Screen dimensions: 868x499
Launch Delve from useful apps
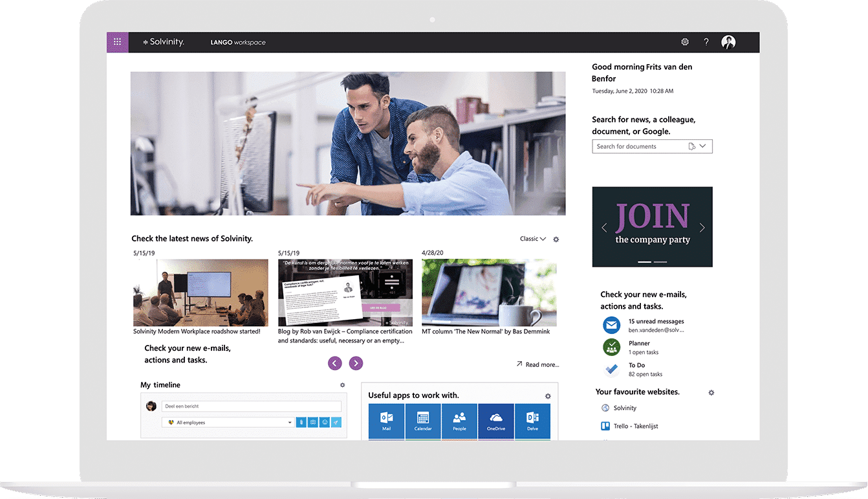click(x=532, y=421)
